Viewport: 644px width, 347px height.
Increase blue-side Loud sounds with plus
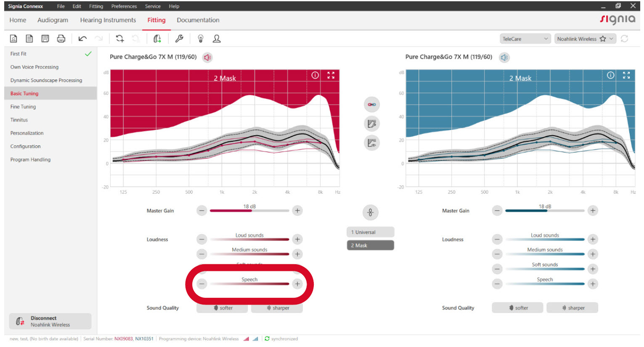tap(593, 239)
